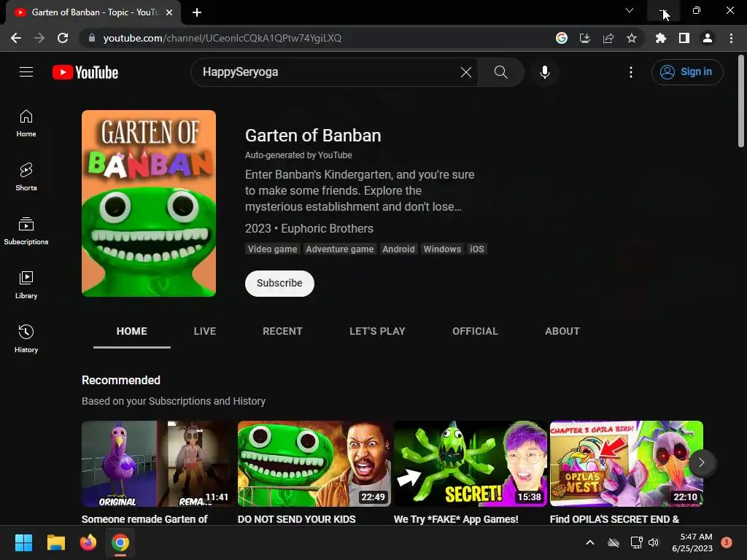Click the magnifier search button
The width and height of the screenshot is (747, 560).
500,72
